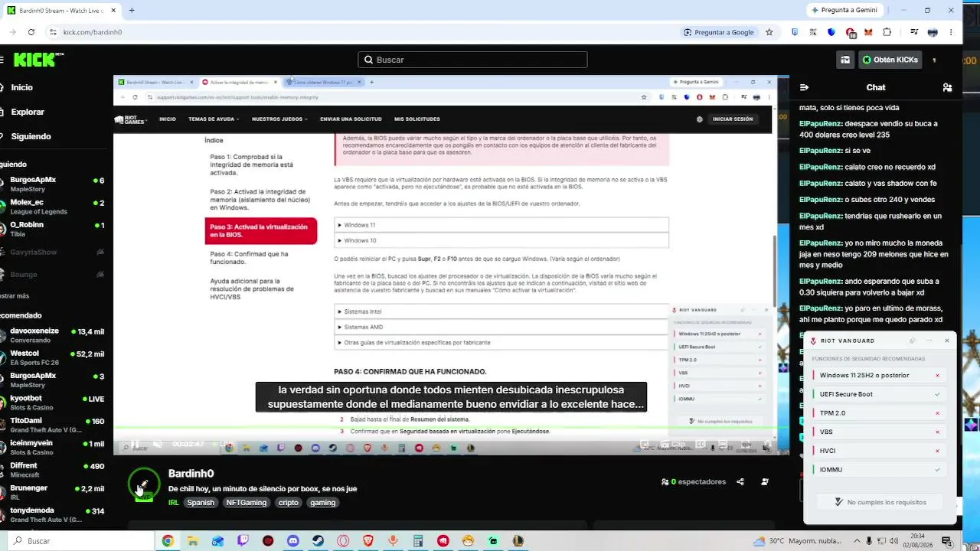Open Twitch from the taskbar
Image resolution: width=980 pixels, height=551 pixels.
coord(243,541)
